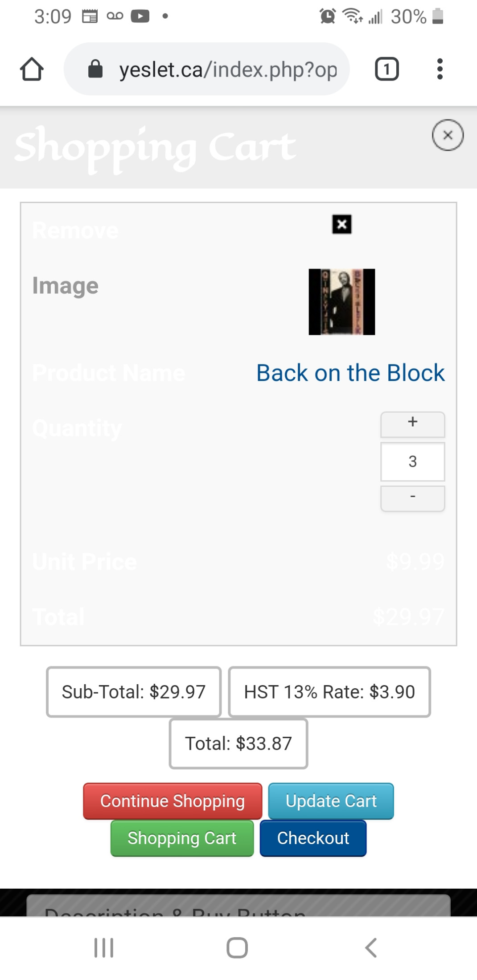This screenshot has height=980, width=477.
Task: Tap the Android recent apps button
Action: 104,947
